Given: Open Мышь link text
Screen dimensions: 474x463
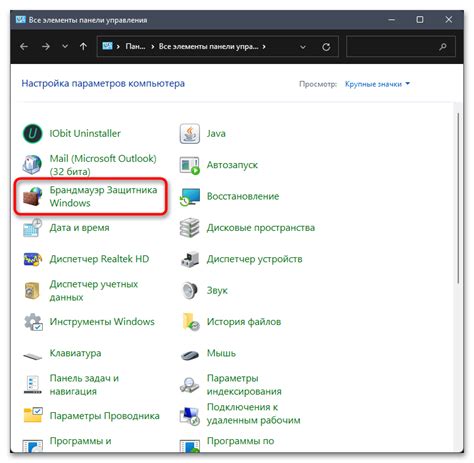Looking at the screenshot, I should point(221,353).
